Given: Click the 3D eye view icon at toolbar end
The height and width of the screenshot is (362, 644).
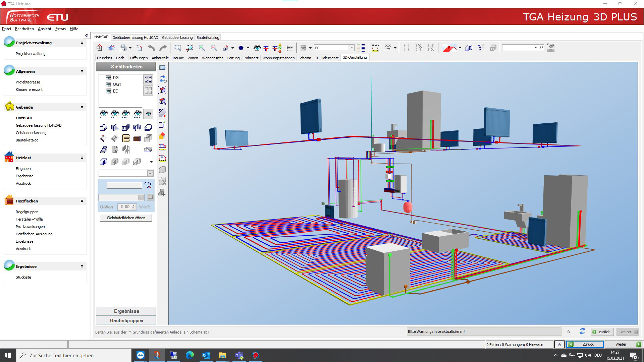Looking at the screenshot, I should tap(550, 48).
